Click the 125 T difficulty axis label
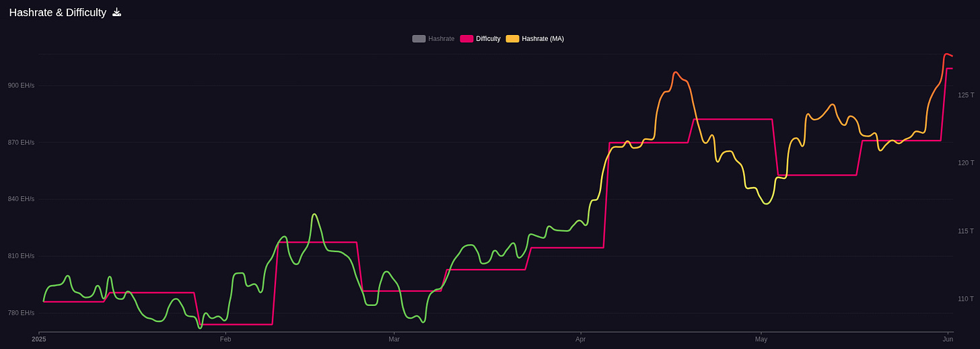The height and width of the screenshot is (349, 980). (x=966, y=95)
